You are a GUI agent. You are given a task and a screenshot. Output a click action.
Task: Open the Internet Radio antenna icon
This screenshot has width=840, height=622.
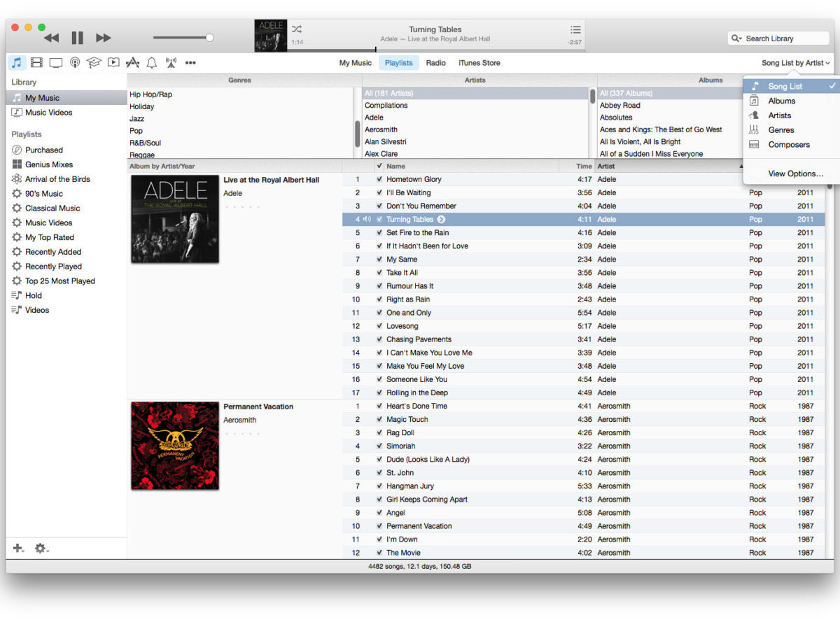point(171,62)
